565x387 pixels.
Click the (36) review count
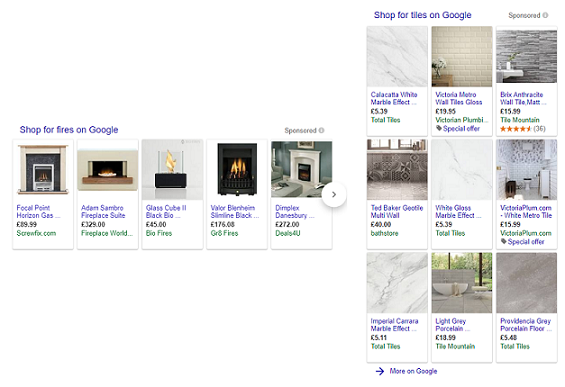[539, 129]
